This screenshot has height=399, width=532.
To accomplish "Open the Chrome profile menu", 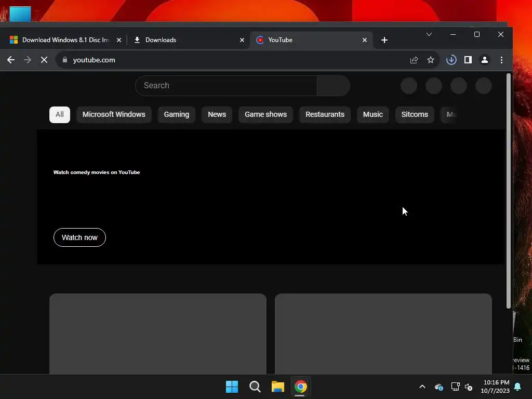I will [x=485, y=60].
